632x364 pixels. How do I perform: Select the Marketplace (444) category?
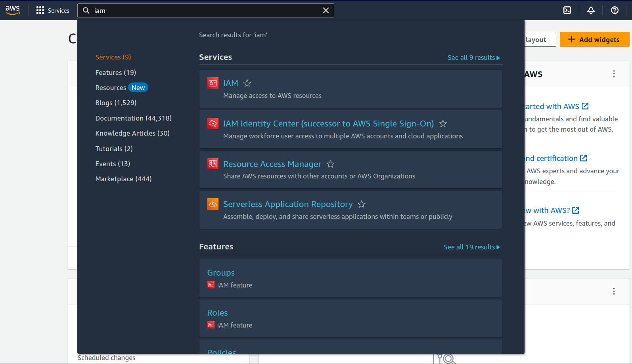point(123,179)
